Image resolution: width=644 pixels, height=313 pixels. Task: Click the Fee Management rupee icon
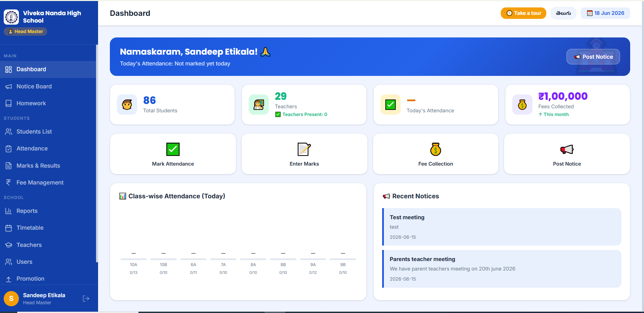pos(8,183)
